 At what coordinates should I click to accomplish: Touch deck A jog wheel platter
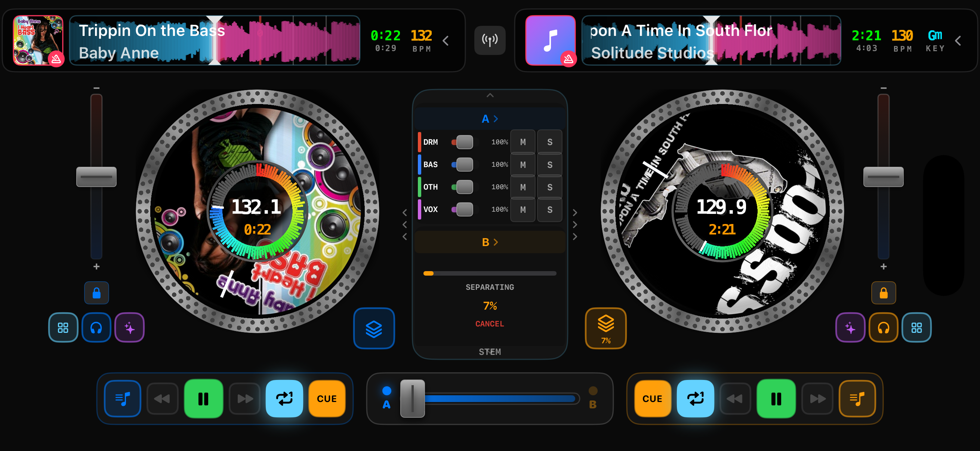coord(258,211)
